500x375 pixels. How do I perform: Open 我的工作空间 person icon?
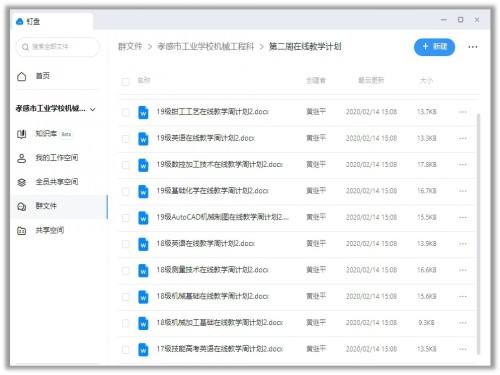(x=22, y=158)
